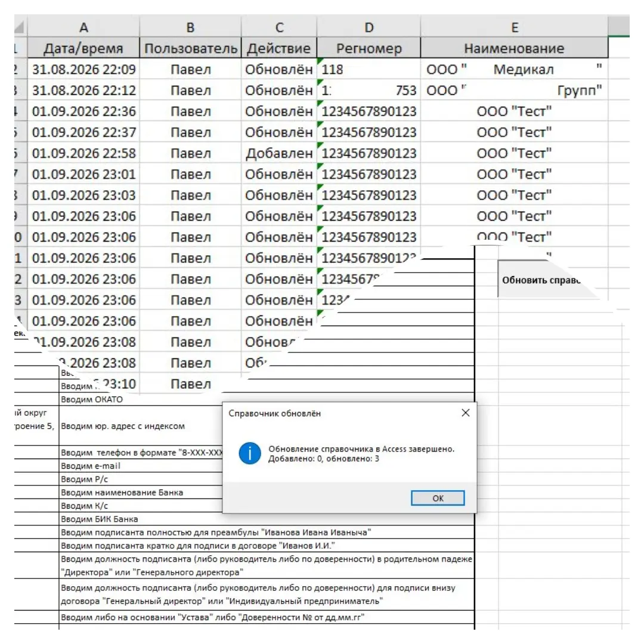Select the cell with 31.08.2026 22:12
Viewport: 644px width, 644px height.
click(x=84, y=90)
